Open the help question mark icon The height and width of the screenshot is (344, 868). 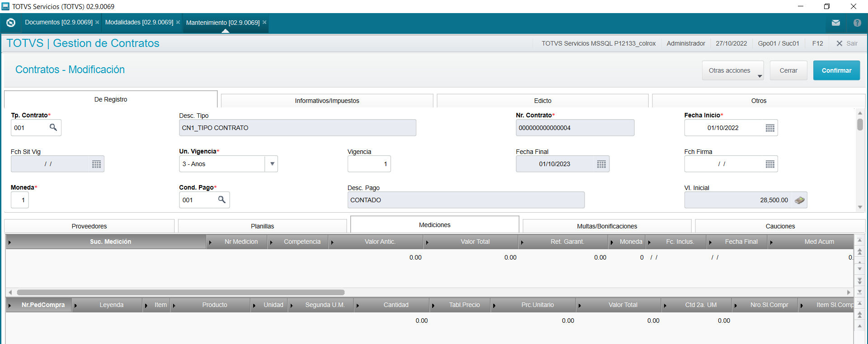[x=857, y=23]
